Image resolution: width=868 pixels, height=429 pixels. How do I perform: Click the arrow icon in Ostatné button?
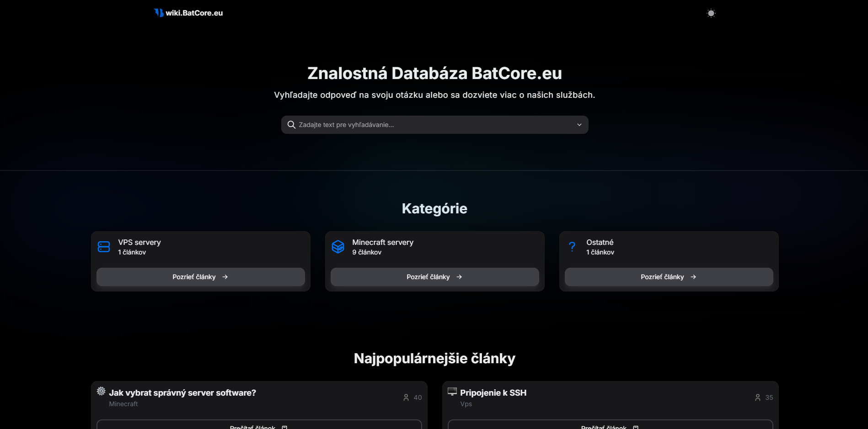pyautogui.click(x=693, y=277)
